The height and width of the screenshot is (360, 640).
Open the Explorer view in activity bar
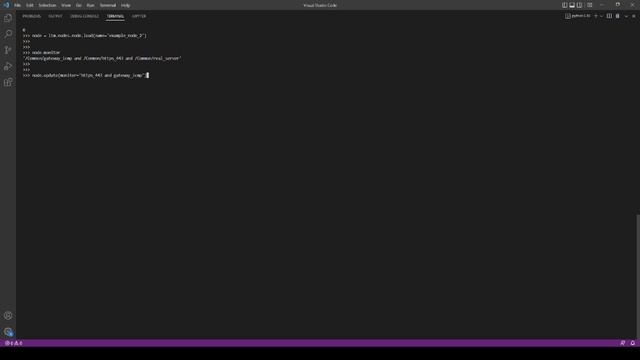(8, 18)
